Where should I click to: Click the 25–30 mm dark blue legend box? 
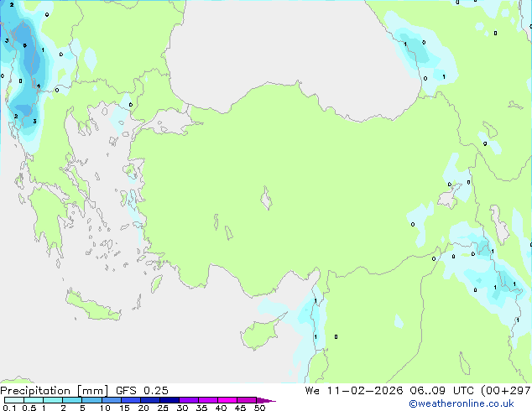click(x=169, y=400)
